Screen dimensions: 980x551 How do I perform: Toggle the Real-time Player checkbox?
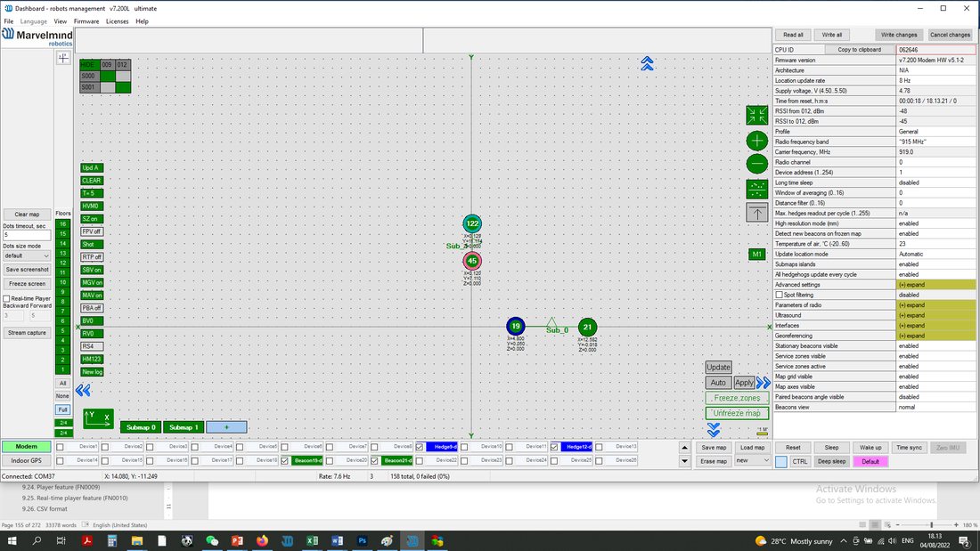7,298
